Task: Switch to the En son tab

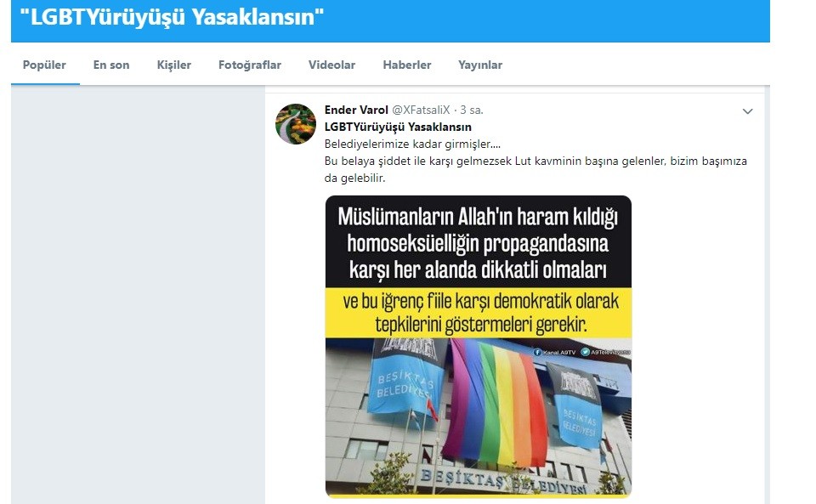Action: (111, 65)
